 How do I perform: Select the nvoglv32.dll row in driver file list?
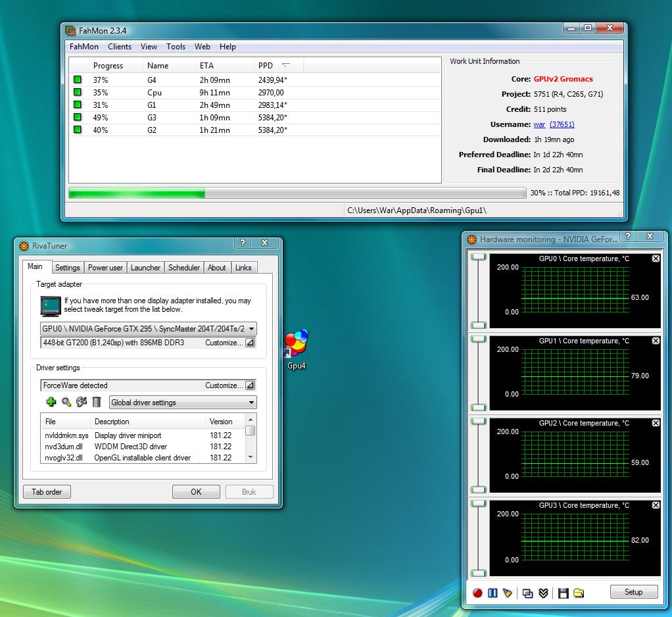pyautogui.click(x=143, y=458)
